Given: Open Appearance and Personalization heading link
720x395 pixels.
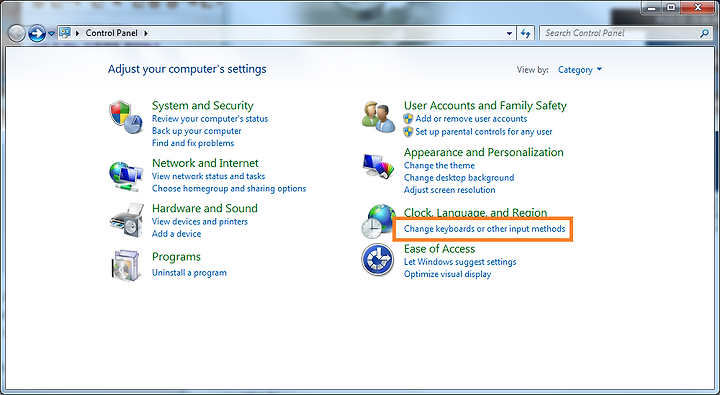Looking at the screenshot, I should point(484,152).
